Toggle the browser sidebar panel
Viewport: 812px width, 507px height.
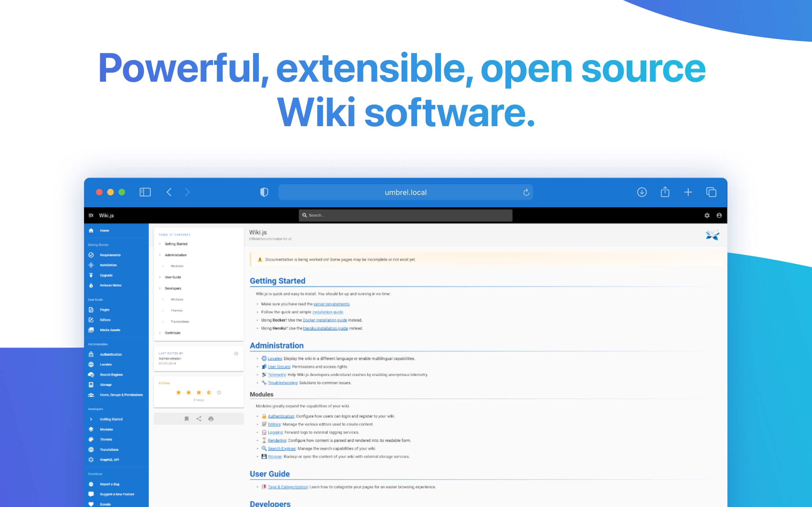point(145,192)
